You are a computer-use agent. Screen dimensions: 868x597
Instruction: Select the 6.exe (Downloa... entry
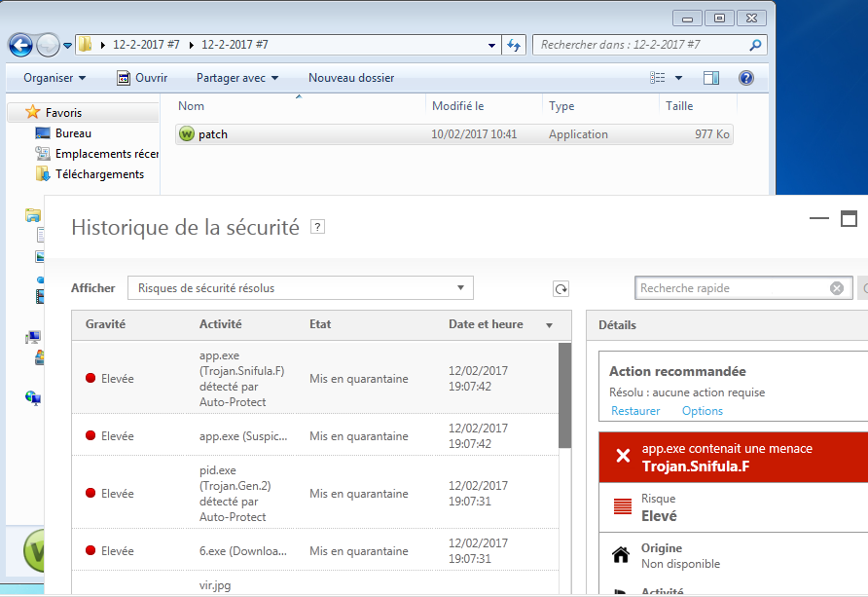point(315,550)
